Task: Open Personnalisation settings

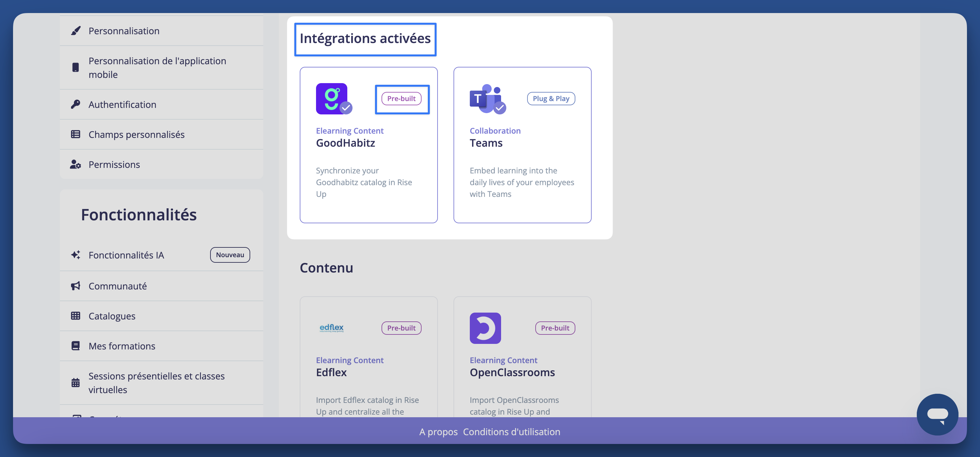Action: point(161,31)
